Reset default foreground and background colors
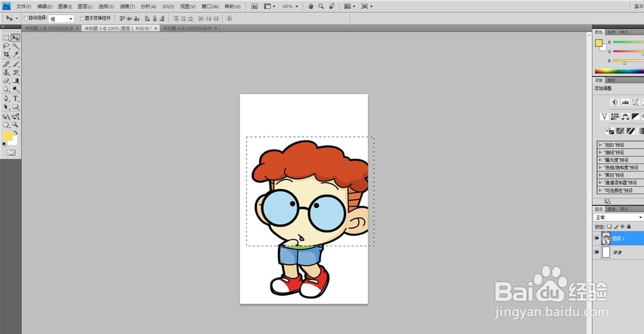The width and height of the screenshot is (644, 334). pyautogui.click(x=5, y=144)
